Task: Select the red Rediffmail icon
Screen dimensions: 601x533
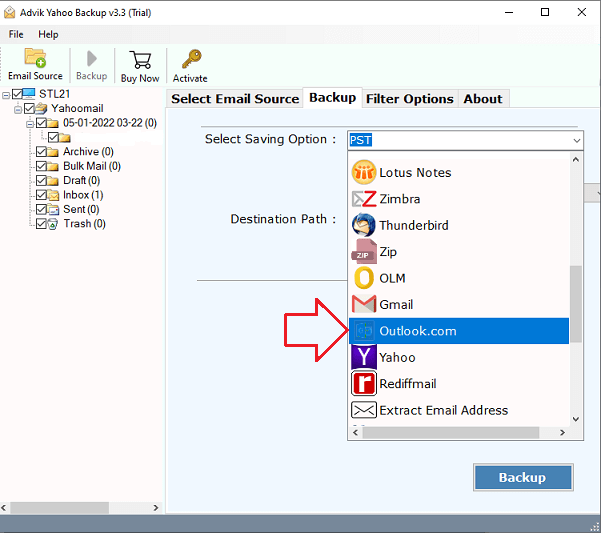Action: (x=363, y=384)
